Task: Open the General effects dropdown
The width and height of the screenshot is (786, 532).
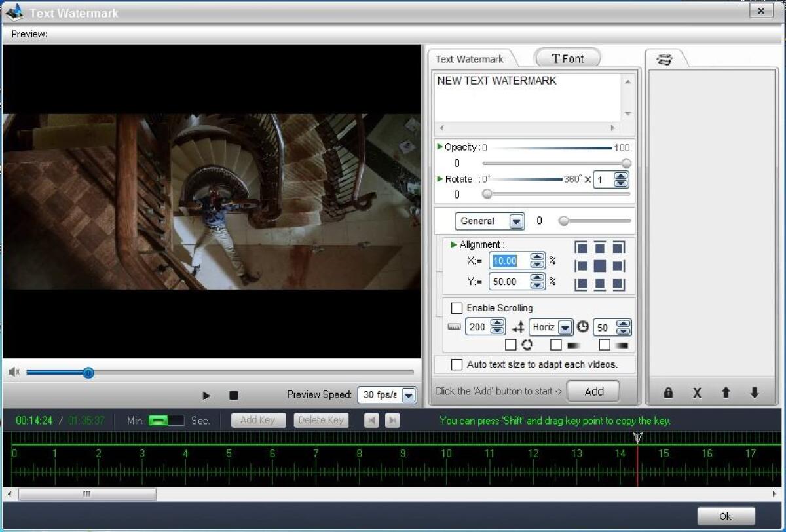Action: click(517, 221)
